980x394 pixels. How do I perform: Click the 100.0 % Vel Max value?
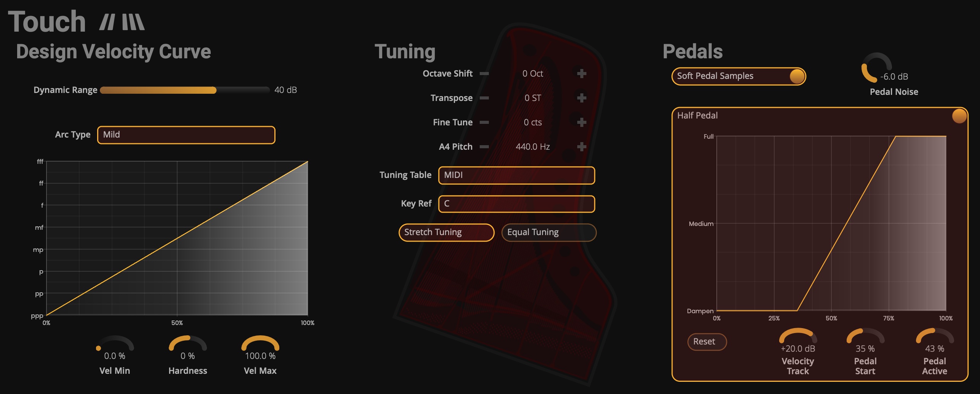click(x=260, y=356)
